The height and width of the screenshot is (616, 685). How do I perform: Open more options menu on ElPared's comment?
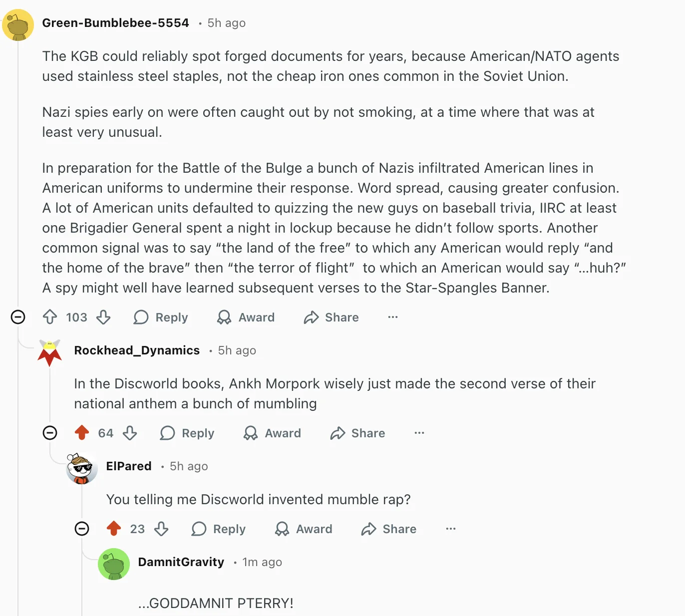point(451,529)
